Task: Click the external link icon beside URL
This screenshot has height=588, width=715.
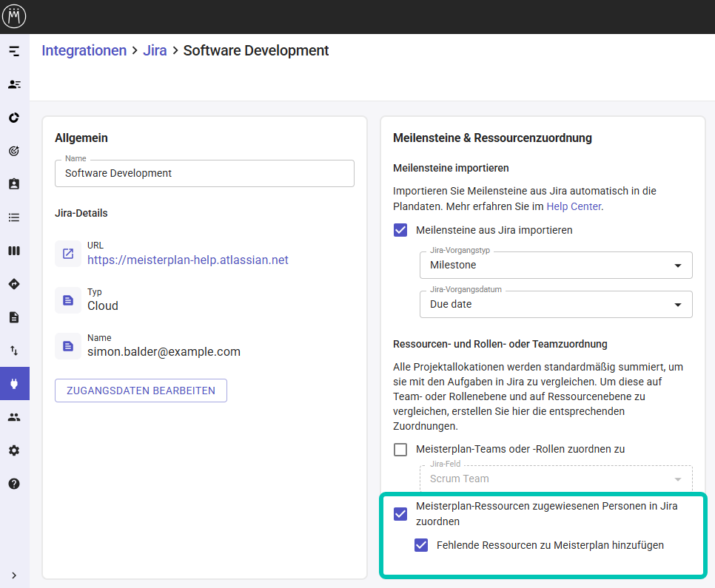Action: click(68, 254)
